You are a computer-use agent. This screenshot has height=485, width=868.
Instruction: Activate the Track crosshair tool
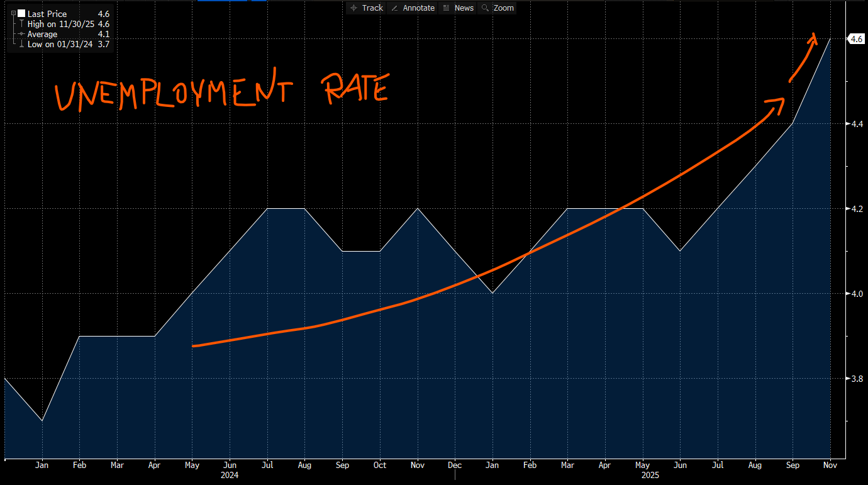pyautogui.click(x=367, y=8)
